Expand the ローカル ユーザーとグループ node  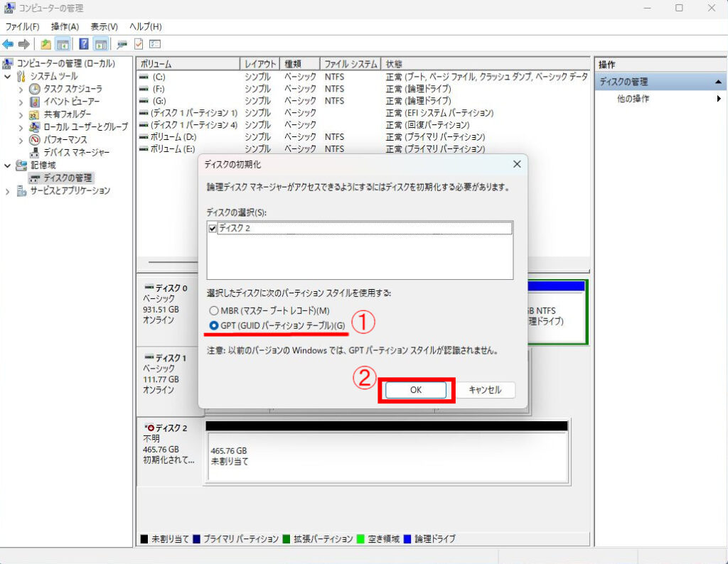tap(21, 127)
